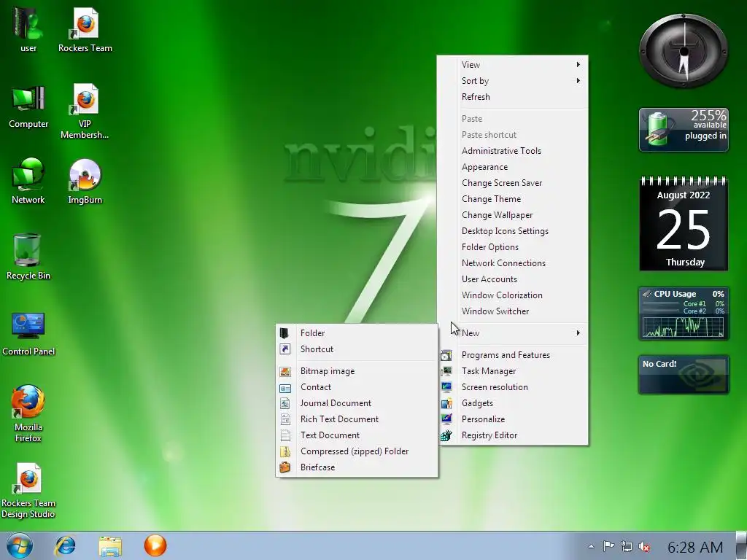Image resolution: width=747 pixels, height=560 pixels.
Task: Create a new Rich Text Document
Action: tap(357, 419)
